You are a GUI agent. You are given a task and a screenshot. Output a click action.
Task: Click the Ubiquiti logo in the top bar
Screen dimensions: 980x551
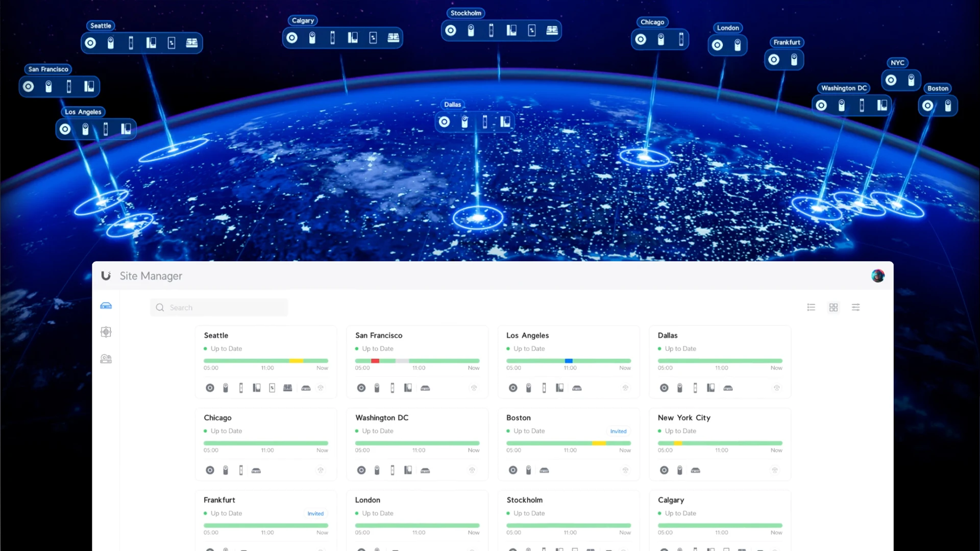pyautogui.click(x=106, y=275)
